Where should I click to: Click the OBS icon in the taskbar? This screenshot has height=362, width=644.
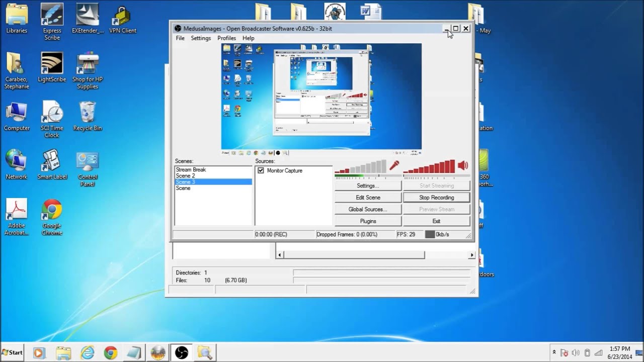(181, 352)
